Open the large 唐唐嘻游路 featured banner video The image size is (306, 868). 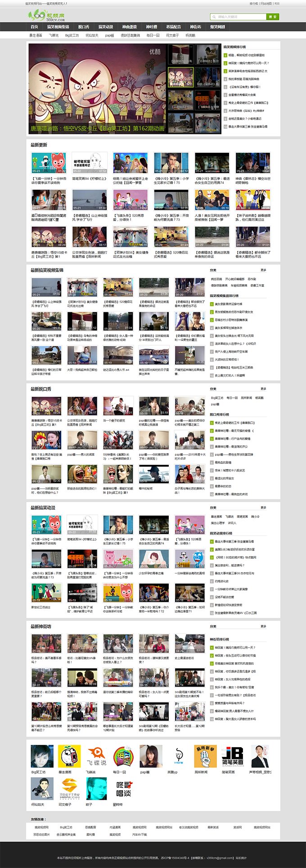[97, 88]
